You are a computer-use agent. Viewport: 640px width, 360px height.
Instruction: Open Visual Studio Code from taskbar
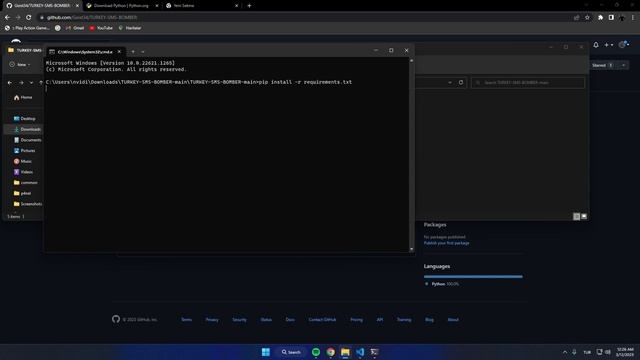[360, 352]
